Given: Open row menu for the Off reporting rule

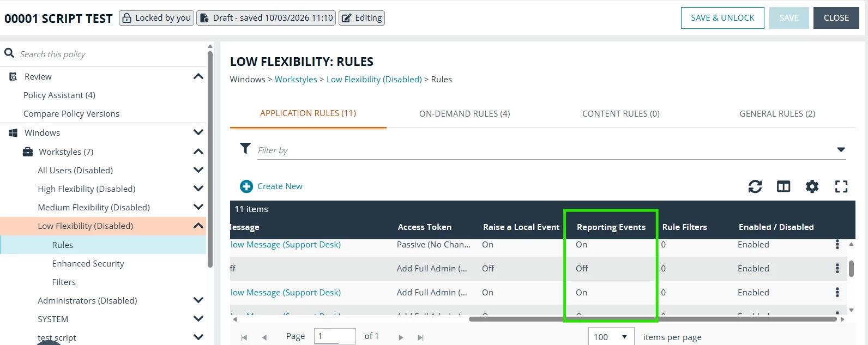Looking at the screenshot, I should pyautogui.click(x=837, y=268).
